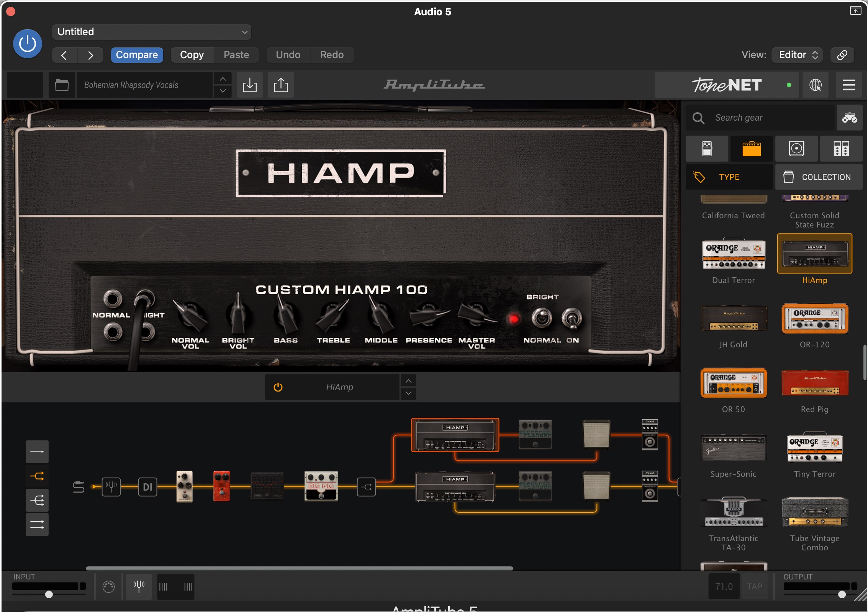Viewport: 868px width, 612px height.
Task: Click the Redo button
Action: click(x=332, y=55)
